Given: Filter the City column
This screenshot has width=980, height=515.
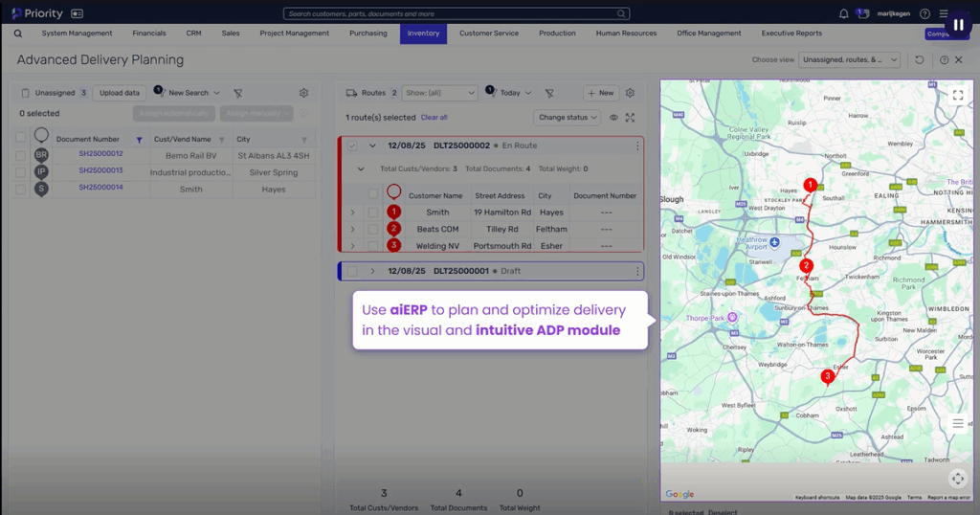Looking at the screenshot, I should [304, 140].
